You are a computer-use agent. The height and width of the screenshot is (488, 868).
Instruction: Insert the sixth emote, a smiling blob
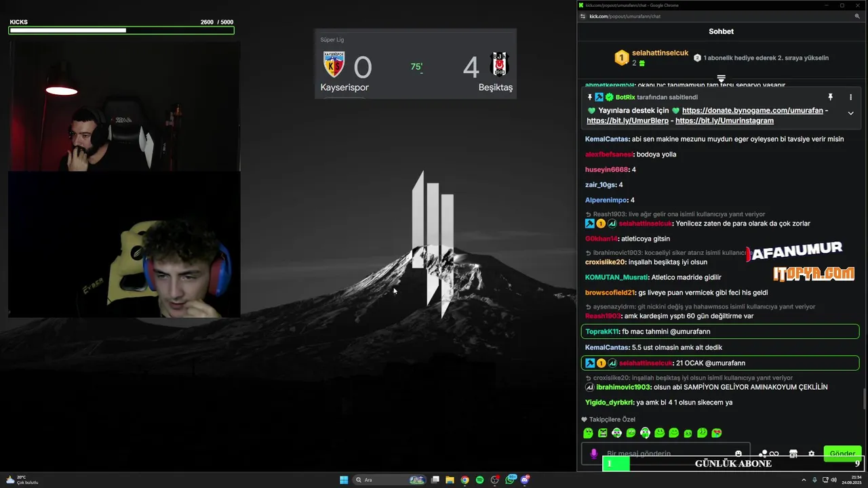659,433
